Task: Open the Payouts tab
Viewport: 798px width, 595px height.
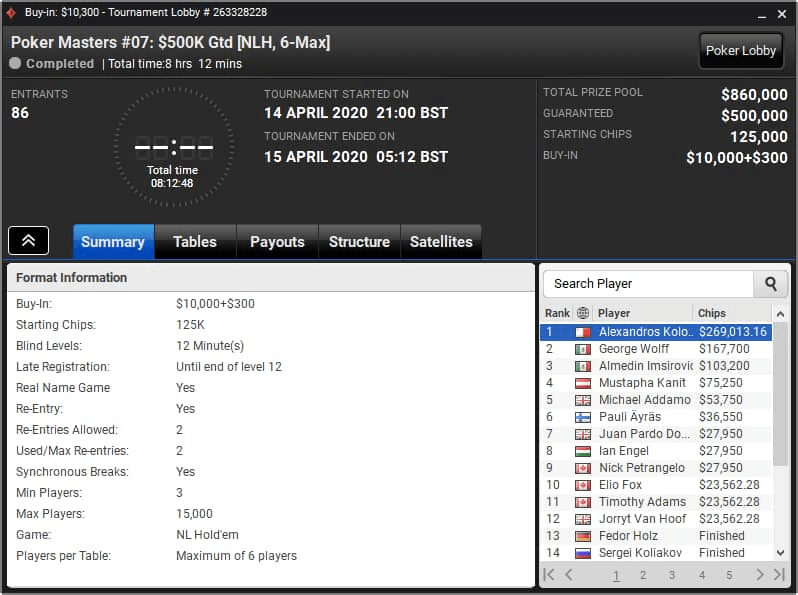Action: coord(277,242)
